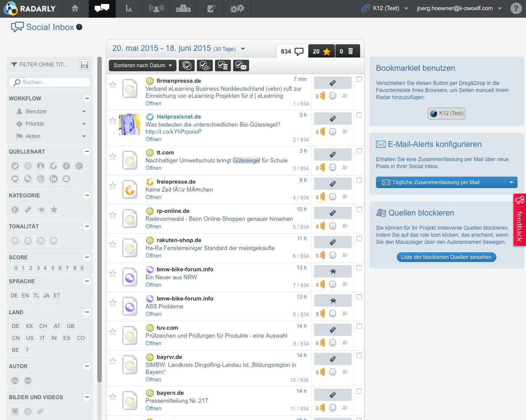This screenshot has height=420, width=526.
Task: Check the tt.com post checkbox
Action: coord(359,151)
